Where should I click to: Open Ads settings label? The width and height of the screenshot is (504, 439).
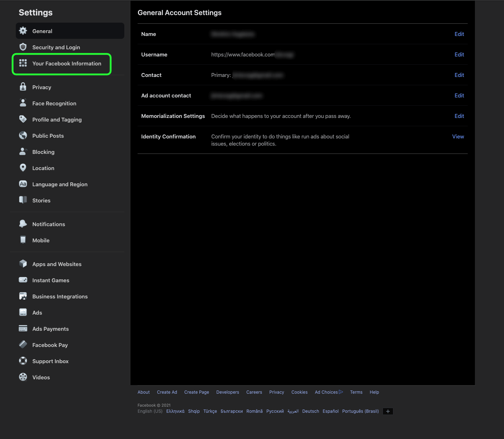37,313
